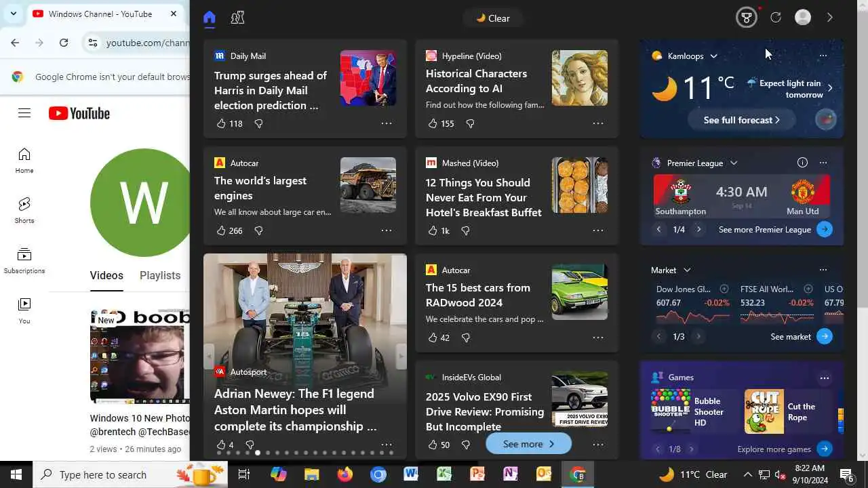
Task: Open more options on Mashed card
Action: pyautogui.click(x=598, y=230)
